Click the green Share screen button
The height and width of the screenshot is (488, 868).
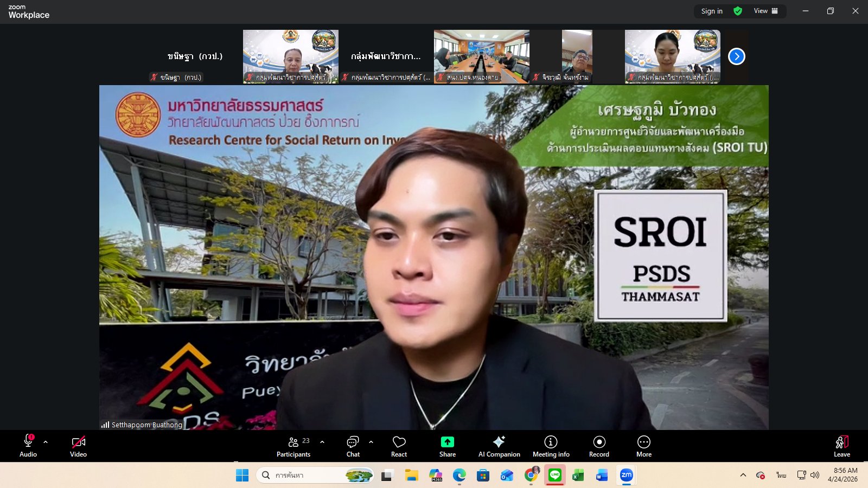(x=447, y=446)
